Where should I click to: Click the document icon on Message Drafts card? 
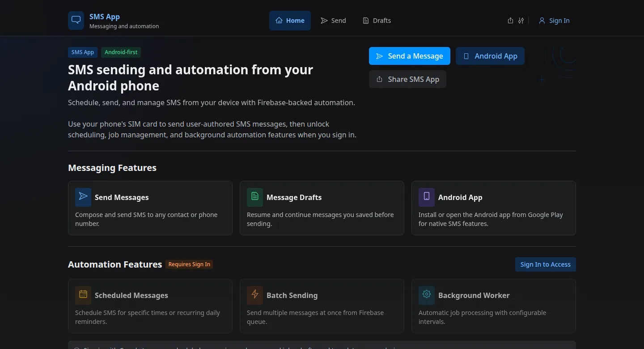[255, 197]
